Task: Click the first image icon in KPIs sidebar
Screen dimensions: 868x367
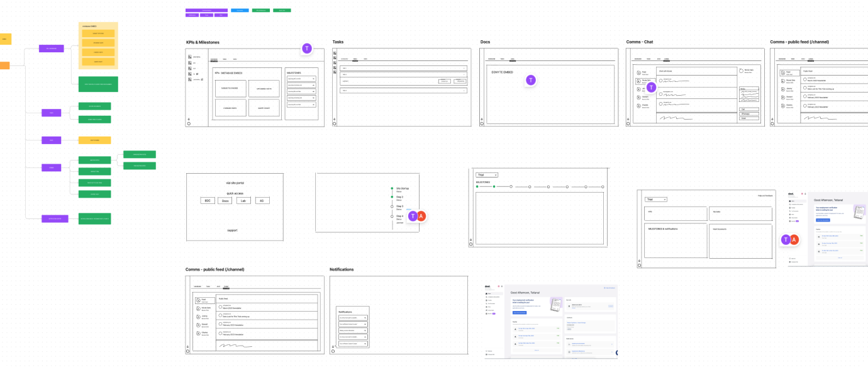Action: 189,57
